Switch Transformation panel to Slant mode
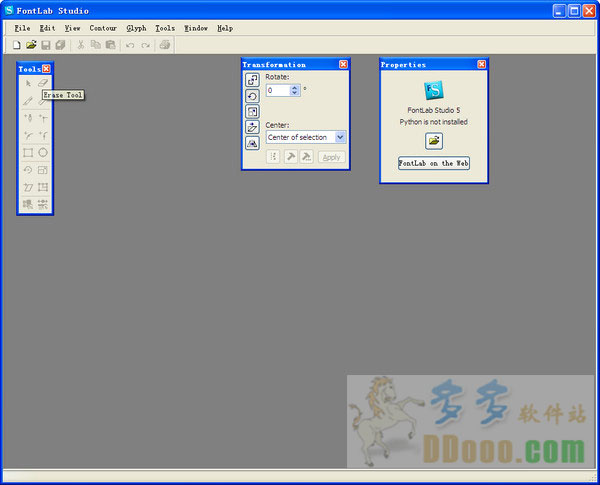Image resolution: width=600 pixels, height=485 pixels. (252, 127)
